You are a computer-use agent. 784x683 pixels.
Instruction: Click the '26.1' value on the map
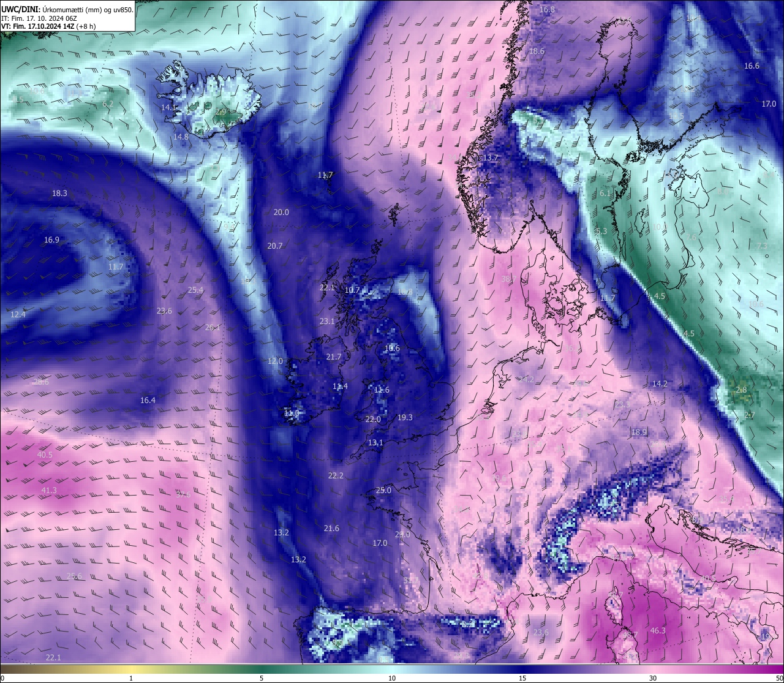click(x=213, y=327)
